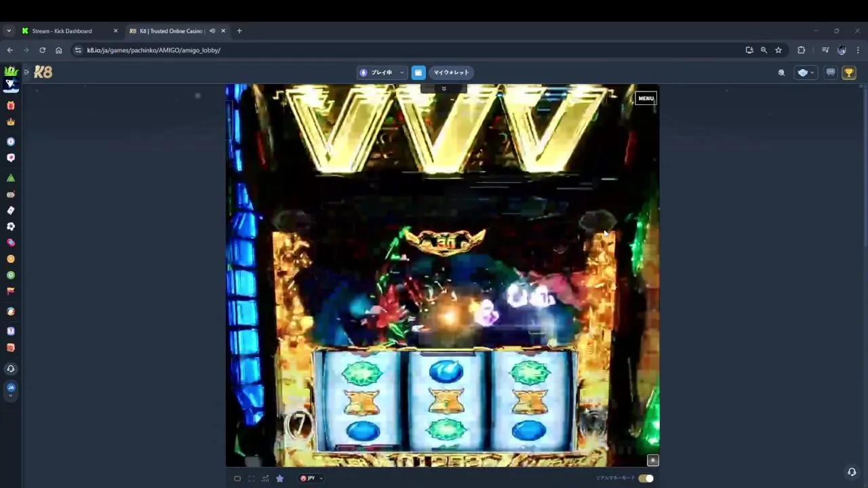The image size is (868, 488).
Task: Open the soccer ball sports icon
Action: pyautogui.click(x=10, y=226)
